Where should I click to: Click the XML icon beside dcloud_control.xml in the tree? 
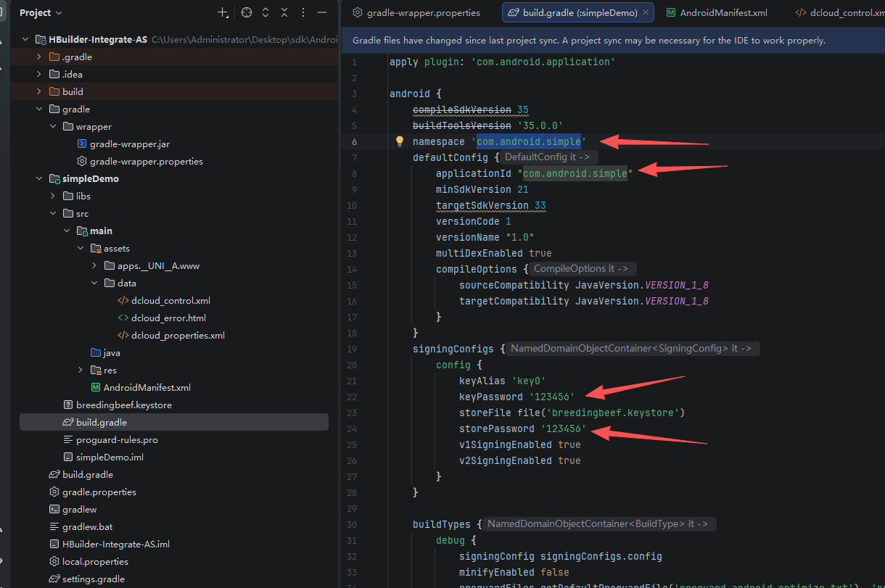[123, 300]
